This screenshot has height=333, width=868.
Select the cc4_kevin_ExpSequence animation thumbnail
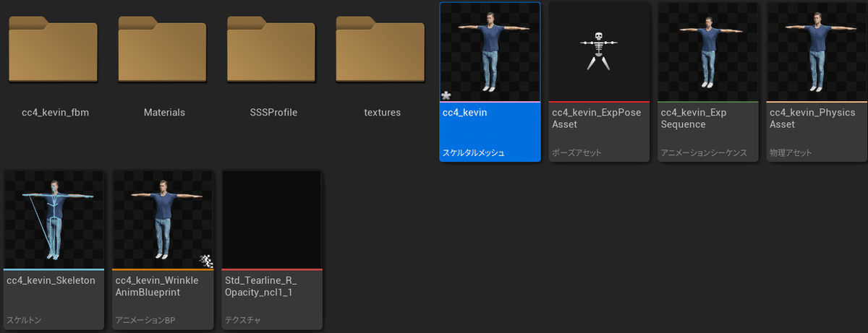[708, 52]
